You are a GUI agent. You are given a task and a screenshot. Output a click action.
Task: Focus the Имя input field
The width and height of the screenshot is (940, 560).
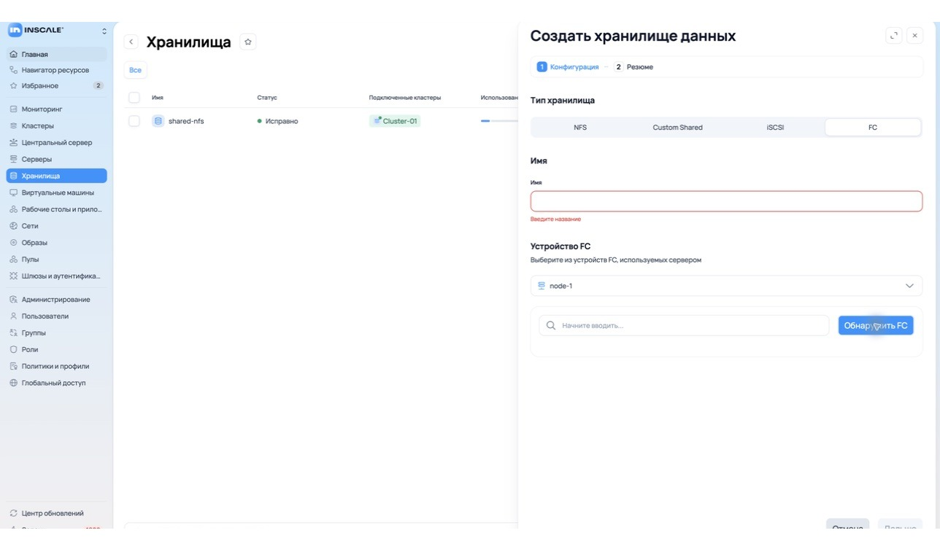726,201
